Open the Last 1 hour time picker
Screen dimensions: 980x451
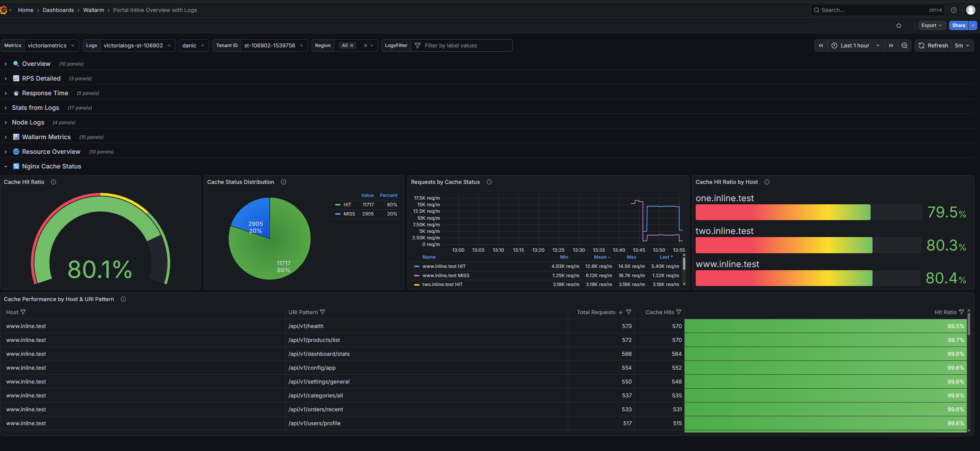[855, 45]
